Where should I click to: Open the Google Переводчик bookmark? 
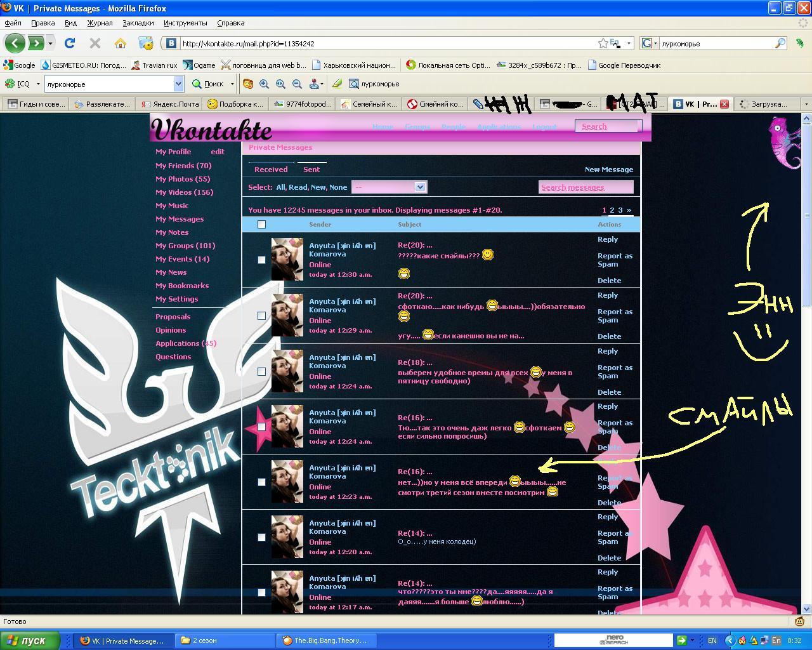(x=624, y=65)
